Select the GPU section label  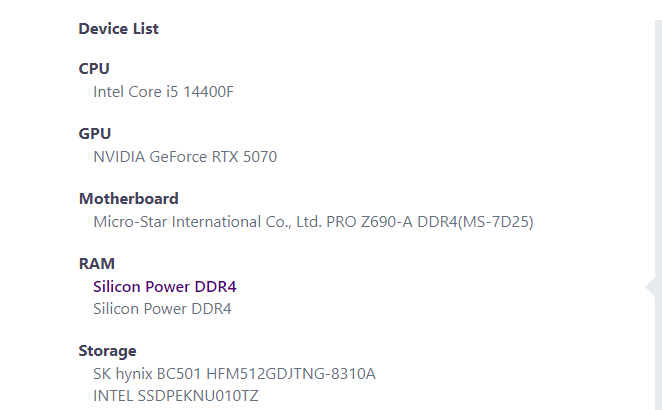coord(95,134)
